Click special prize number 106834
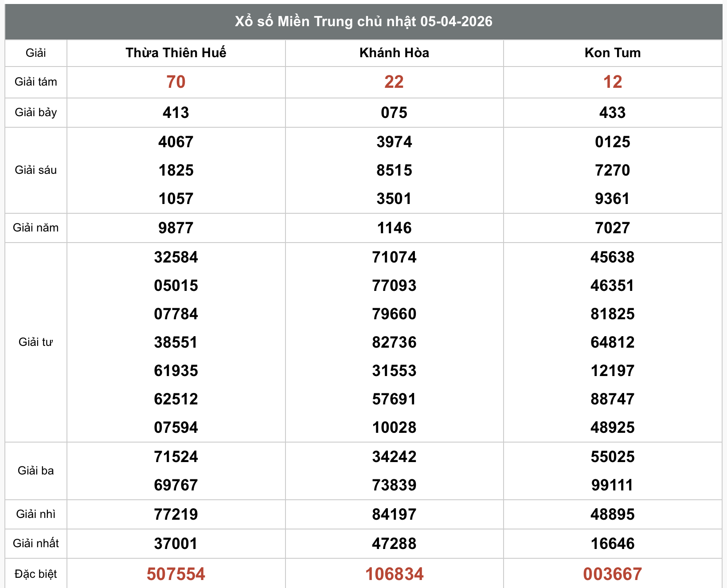The image size is (727, 588). click(394, 574)
